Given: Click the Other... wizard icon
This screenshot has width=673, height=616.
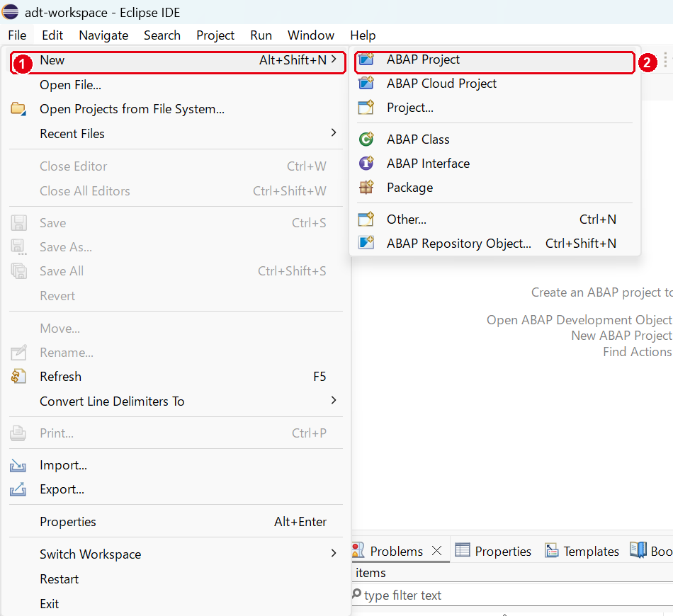Looking at the screenshot, I should tap(366, 219).
